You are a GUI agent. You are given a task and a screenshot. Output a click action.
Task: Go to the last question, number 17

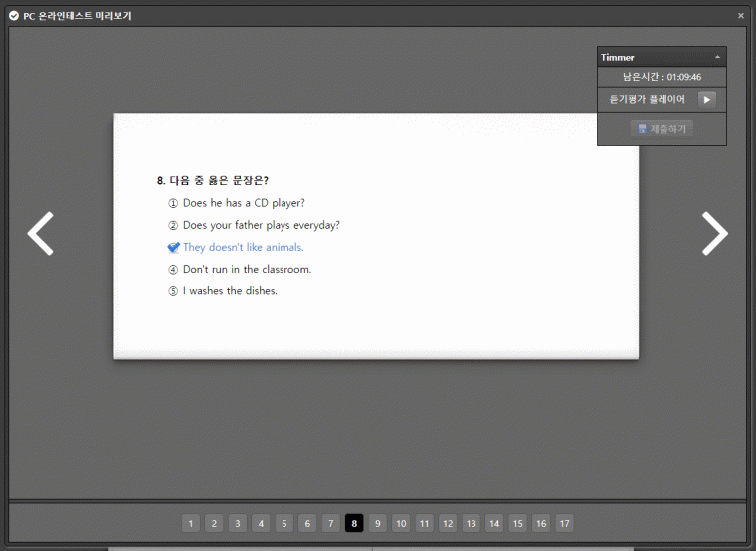coord(564,523)
